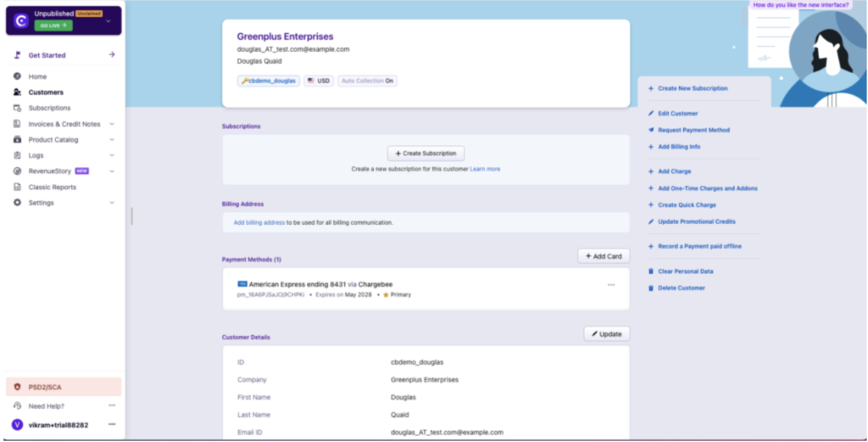The height and width of the screenshot is (442, 868).
Task: Click the Create Subscription button
Action: coord(426,154)
